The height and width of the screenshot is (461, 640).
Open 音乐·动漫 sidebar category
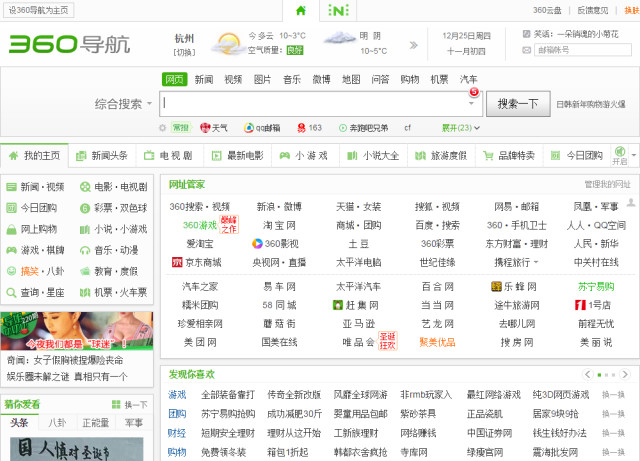coord(109,250)
